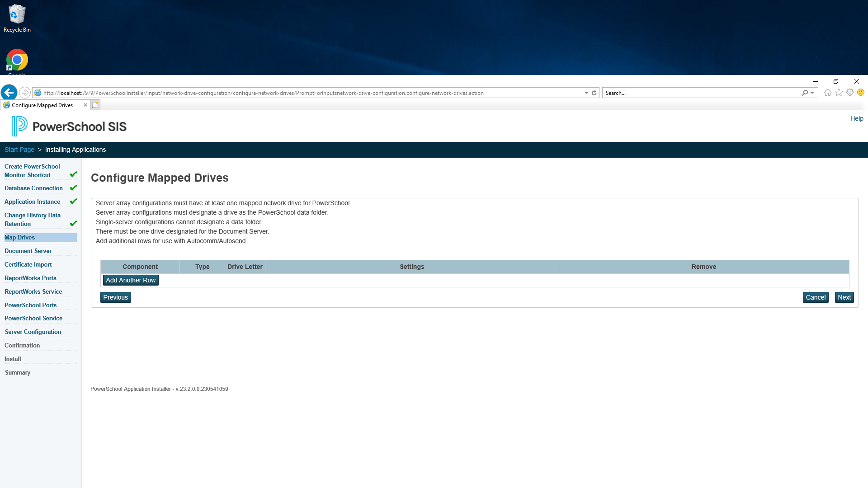Open the Help link
868x488 pixels.
coord(857,118)
